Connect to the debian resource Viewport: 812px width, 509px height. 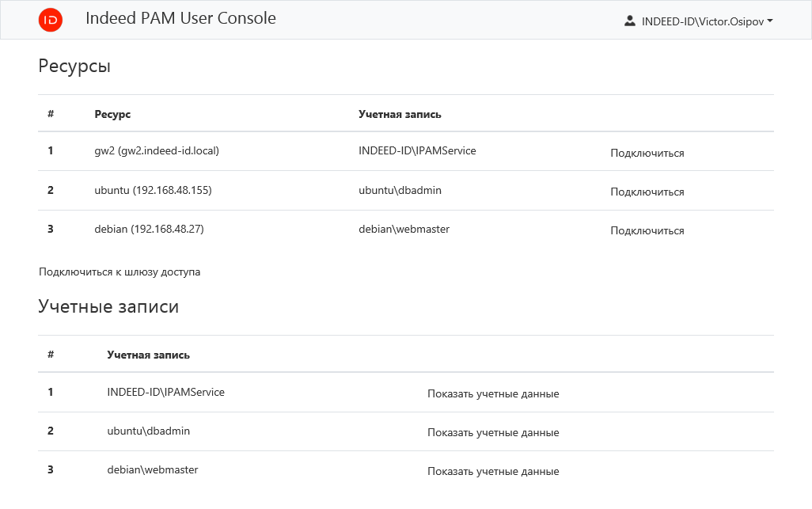(x=647, y=230)
